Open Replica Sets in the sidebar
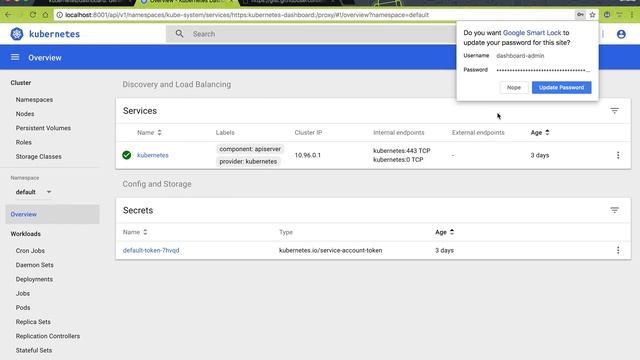The image size is (640, 360). click(33, 322)
